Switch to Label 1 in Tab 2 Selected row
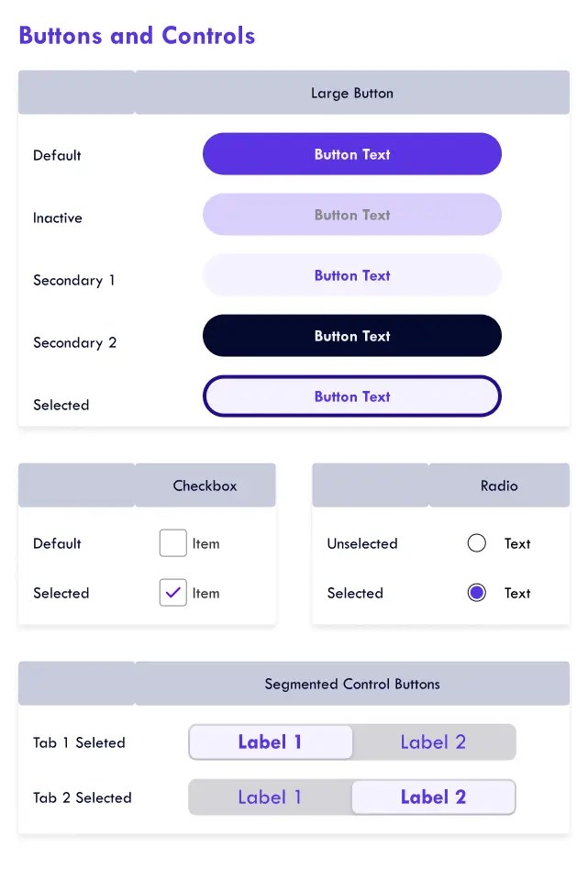Image resolution: width=588 pixels, height=892 pixels. tap(270, 797)
